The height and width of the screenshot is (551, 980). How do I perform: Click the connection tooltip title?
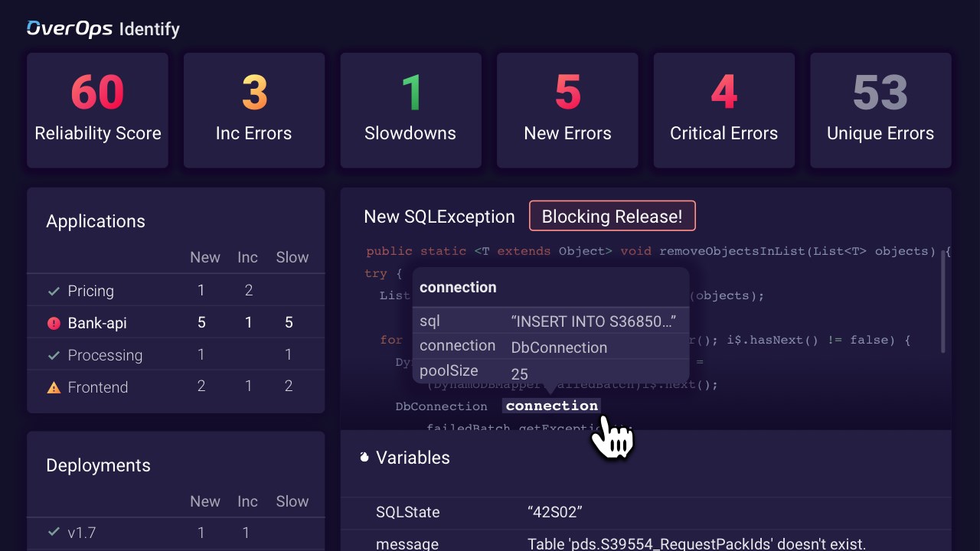[458, 288]
